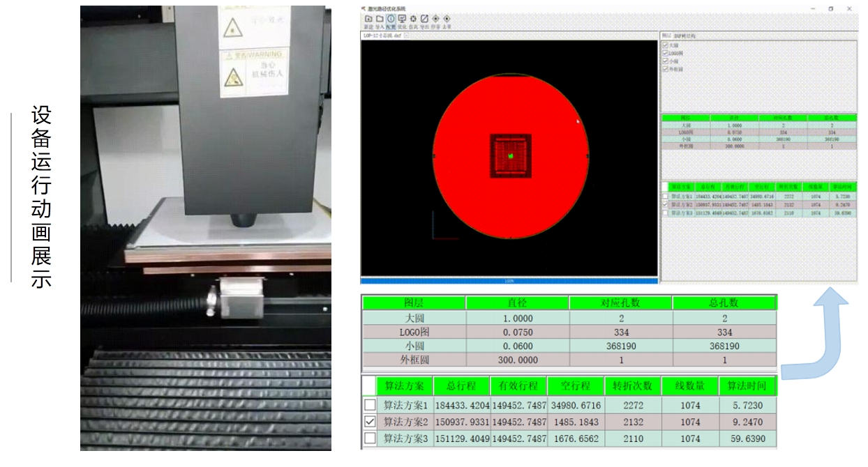This screenshot has height=467, width=868.
Task: Toggle the LOGO图 layer checkbox
Action: pyautogui.click(x=665, y=53)
